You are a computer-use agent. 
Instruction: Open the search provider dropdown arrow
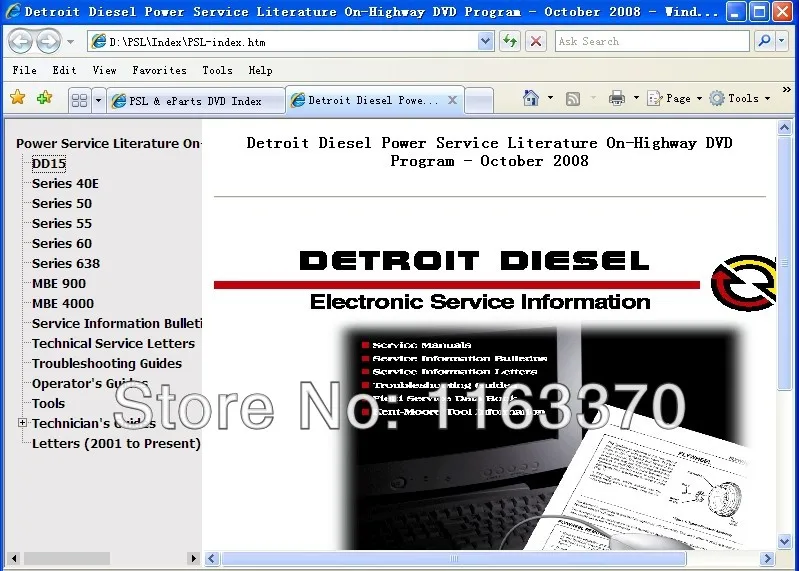pos(782,41)
